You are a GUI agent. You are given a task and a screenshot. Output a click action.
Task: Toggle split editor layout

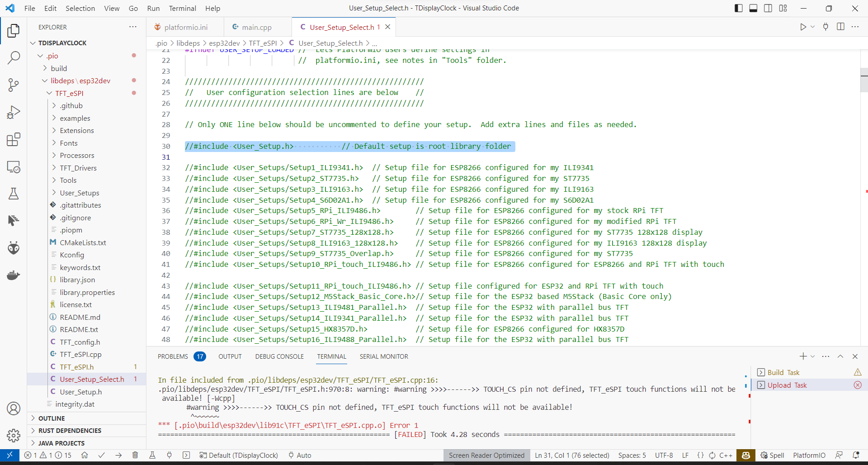point(841,27)
